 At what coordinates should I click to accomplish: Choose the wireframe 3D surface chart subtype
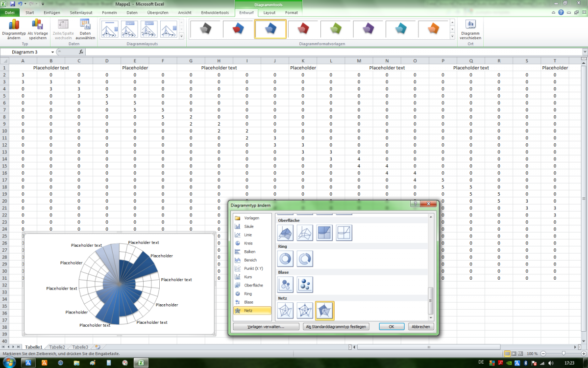[305, 233]
